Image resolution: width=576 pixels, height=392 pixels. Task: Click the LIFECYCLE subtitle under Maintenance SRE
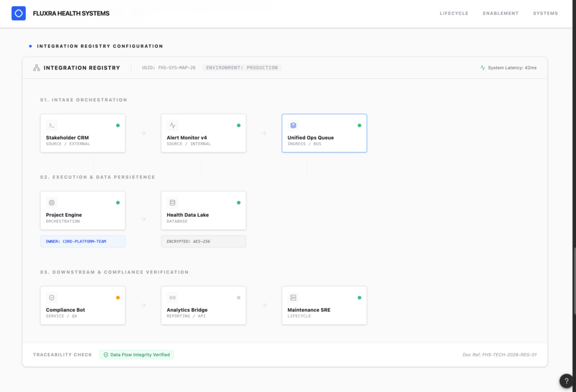pos(299,316)
